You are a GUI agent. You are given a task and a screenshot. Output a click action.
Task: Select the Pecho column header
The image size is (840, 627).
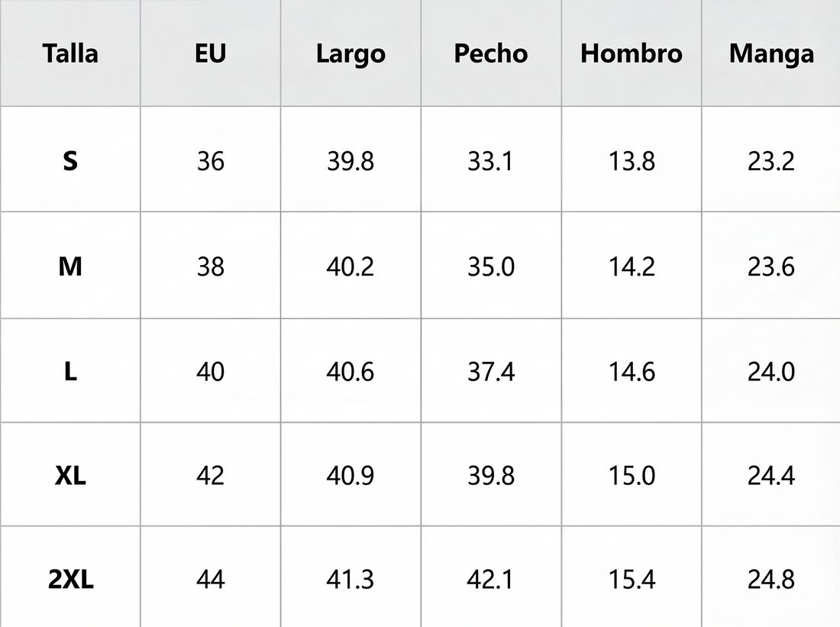[491, 53]
